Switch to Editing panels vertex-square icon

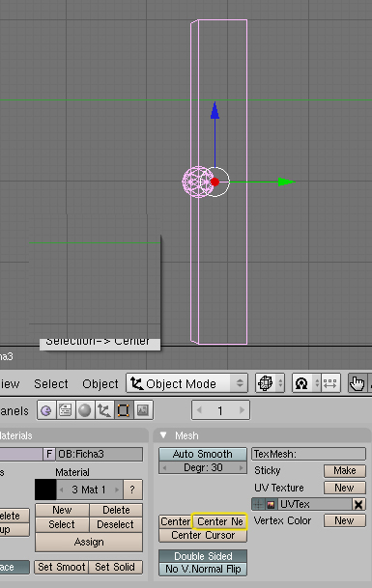click(x=123, y=410)
